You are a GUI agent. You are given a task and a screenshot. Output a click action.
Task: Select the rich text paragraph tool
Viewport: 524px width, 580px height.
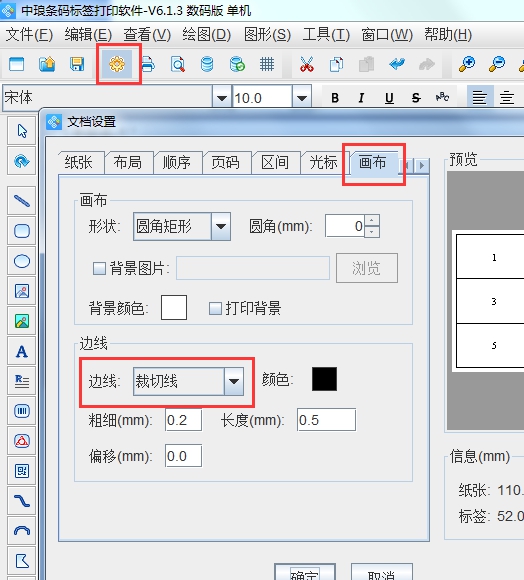[x=22, y=381]
